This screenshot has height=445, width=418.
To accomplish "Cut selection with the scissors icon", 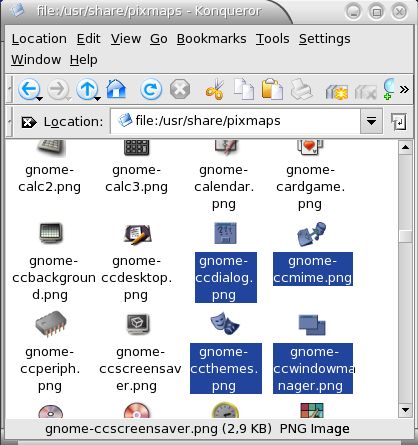I will click(x=215, y=89).
